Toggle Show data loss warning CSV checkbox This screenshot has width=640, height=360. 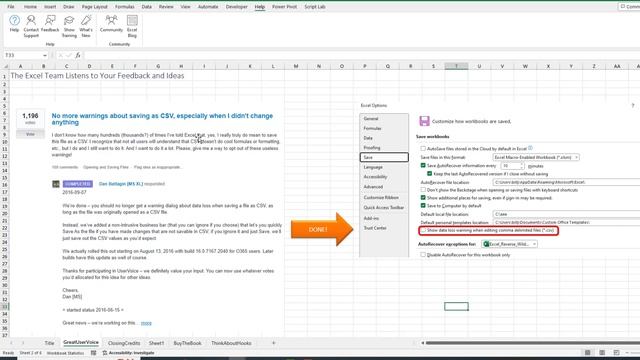click(x=423, y=231)
